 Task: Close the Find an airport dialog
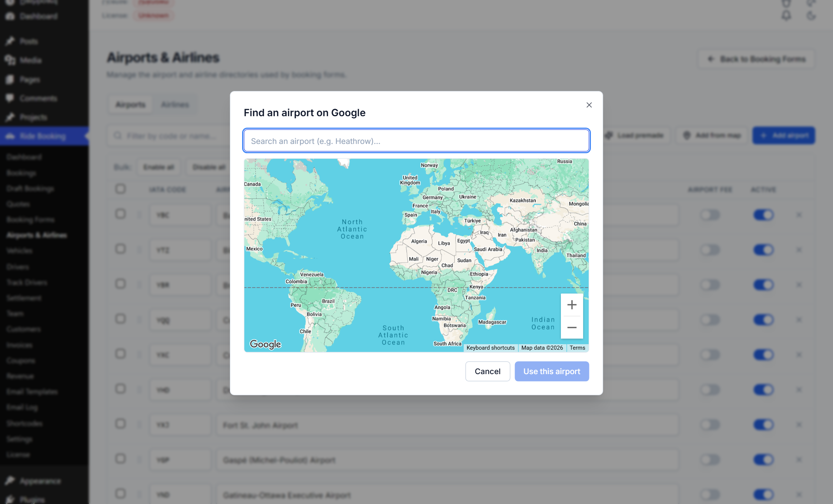[x=589, y=105]
